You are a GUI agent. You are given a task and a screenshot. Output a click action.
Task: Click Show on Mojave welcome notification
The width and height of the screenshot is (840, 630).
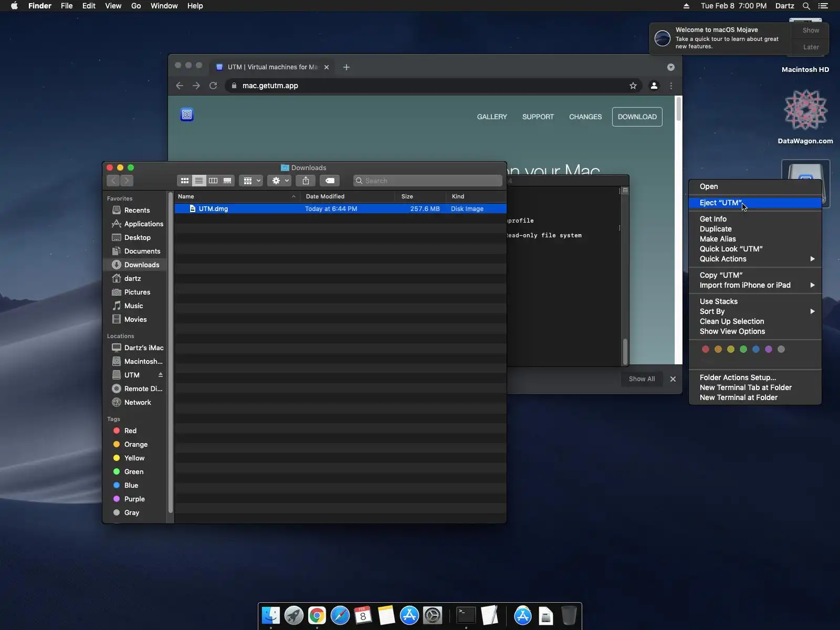point(811,30)
